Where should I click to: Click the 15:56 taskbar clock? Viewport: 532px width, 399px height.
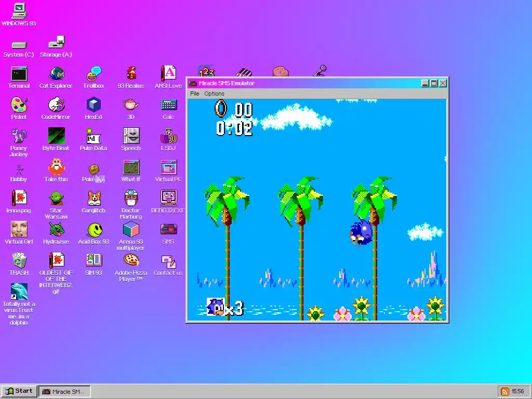tap(518, 392)
